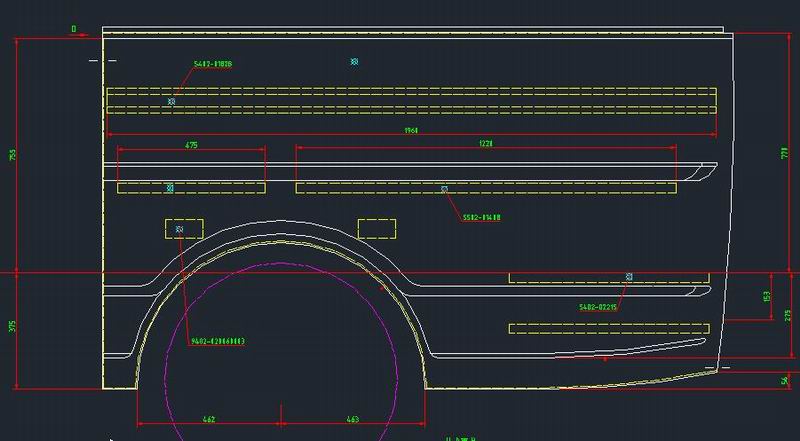Image resolution: width=800 pixels, height=441 pixels.
Task: Click the 1964 dimension text
Action: (x=411, y=130)
